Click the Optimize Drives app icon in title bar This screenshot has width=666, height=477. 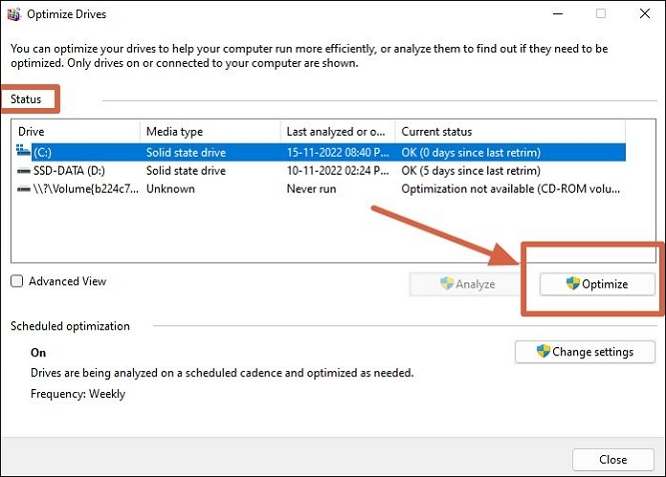pyautogui.click(x=14, y=14)
